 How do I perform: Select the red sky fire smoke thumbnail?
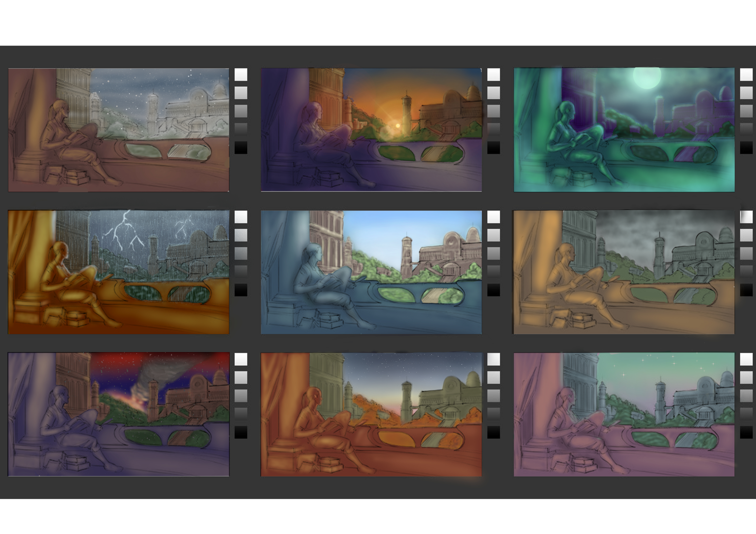[x=119, y=414]
